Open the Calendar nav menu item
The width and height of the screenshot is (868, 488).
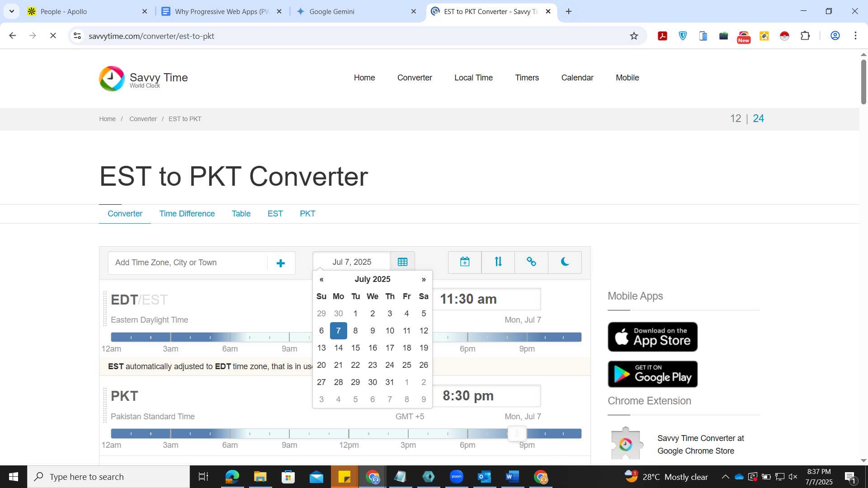577,78
